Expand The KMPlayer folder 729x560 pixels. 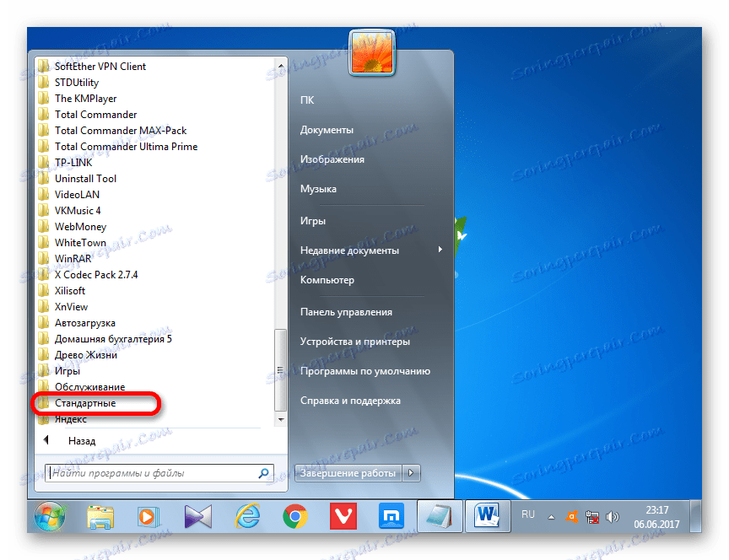click(85, 99)
